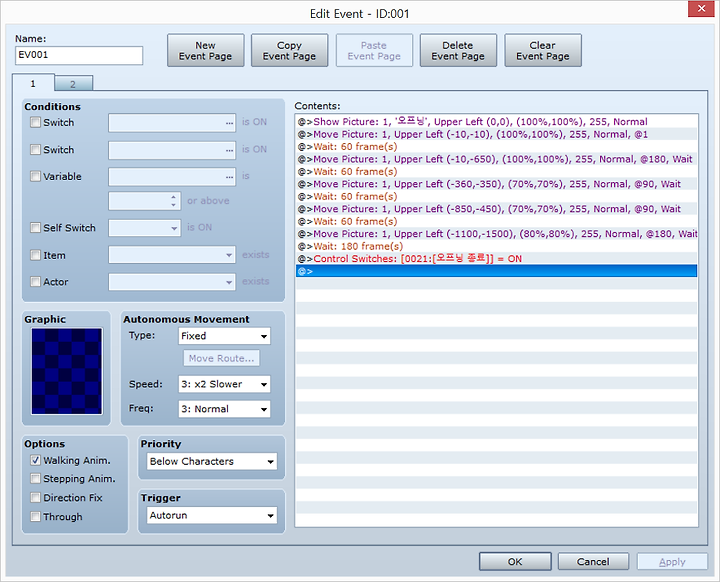Select Move Picture line with (-850,-450)
Viewport: 720px width, 582px height.
pos(496,209)
